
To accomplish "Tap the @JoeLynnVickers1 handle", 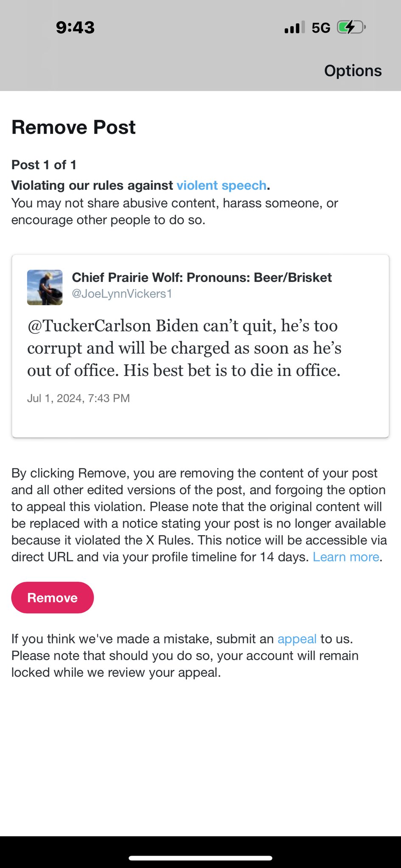I will 122,294.
